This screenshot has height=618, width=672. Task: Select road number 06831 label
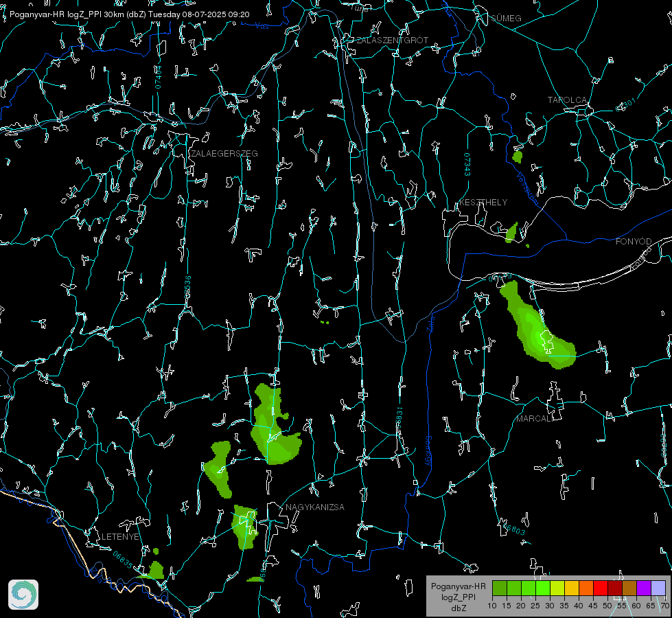pos(399,419)
